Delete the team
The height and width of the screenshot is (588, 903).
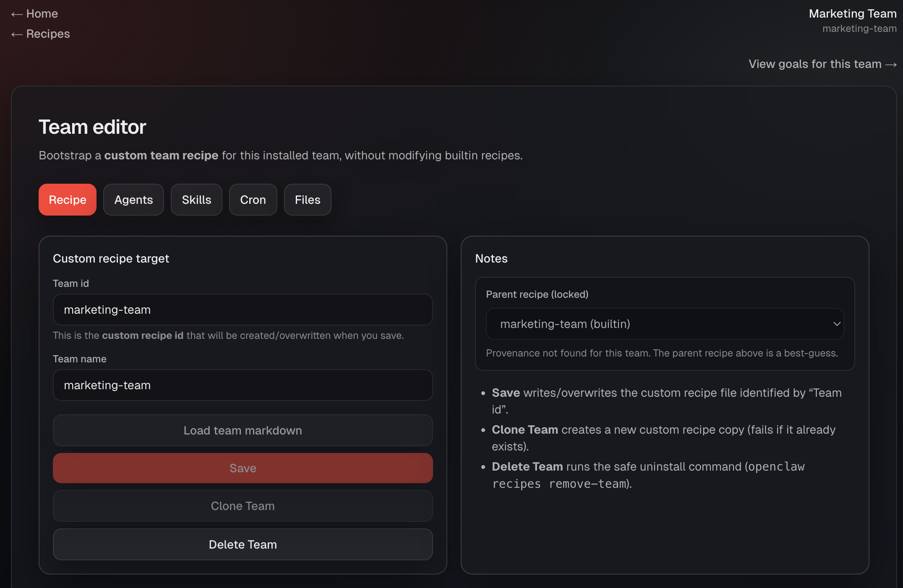coord(243,544)
